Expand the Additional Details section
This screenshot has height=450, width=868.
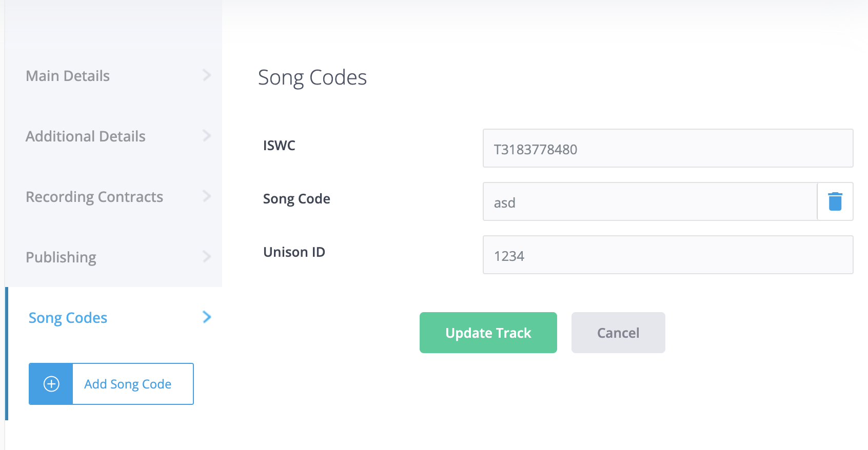coord(85,136)
